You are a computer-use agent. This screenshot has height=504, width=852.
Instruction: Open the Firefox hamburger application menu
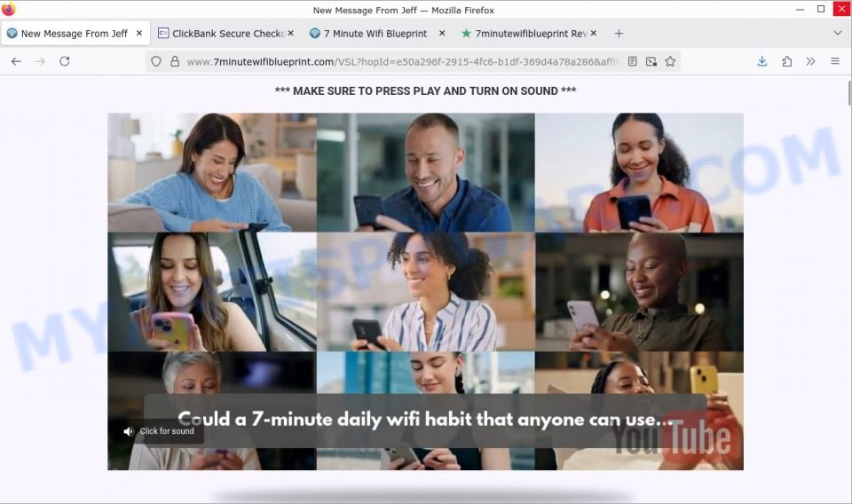point(835,61)
